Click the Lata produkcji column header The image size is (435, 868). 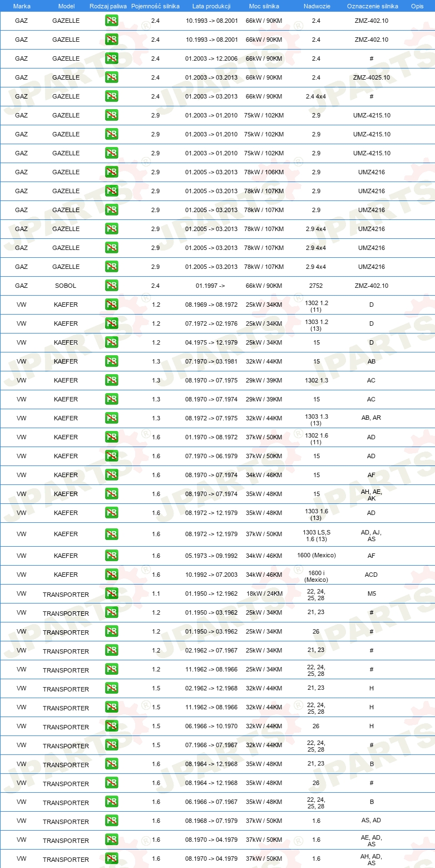click(x=211, y=6)
